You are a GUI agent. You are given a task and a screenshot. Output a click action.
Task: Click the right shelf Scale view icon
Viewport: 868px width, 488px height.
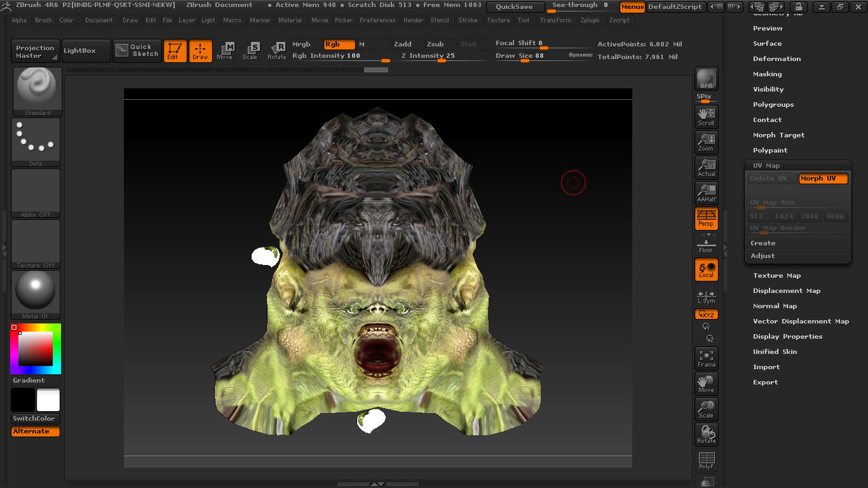coord(706,409)
